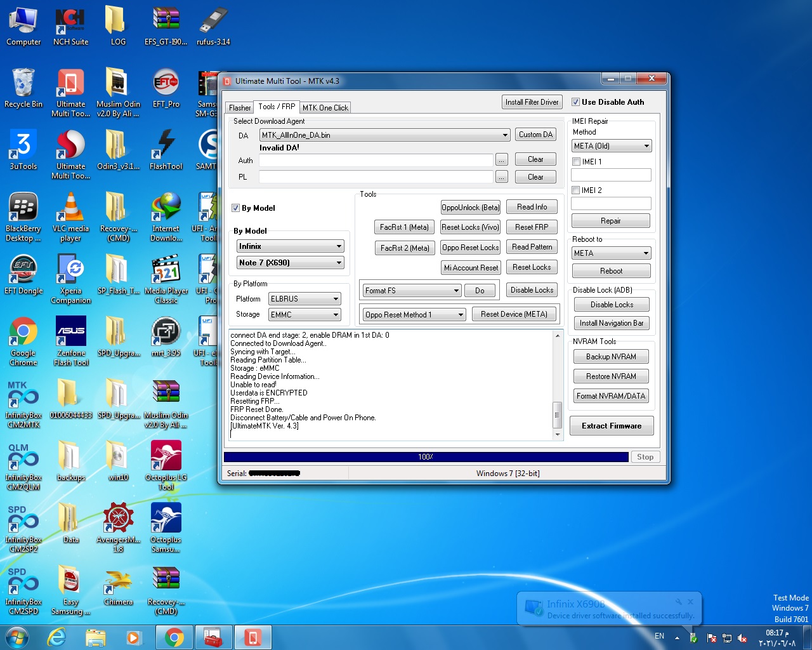This screenshot has height=650, width=812.
Task: Launch the Chimera desktop shortcut
Action: click(118, 586)
